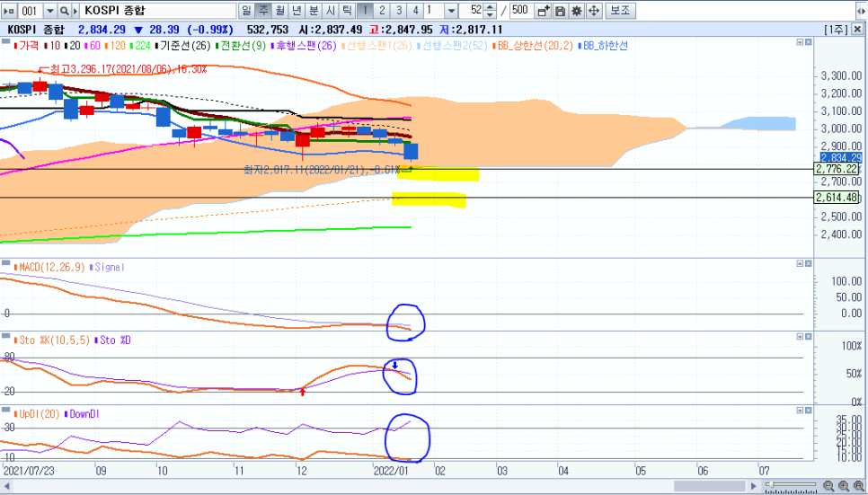Switch to tick chart with 틱 button
The width and height of the screenshot is (868, 495).
click(347, 11)
